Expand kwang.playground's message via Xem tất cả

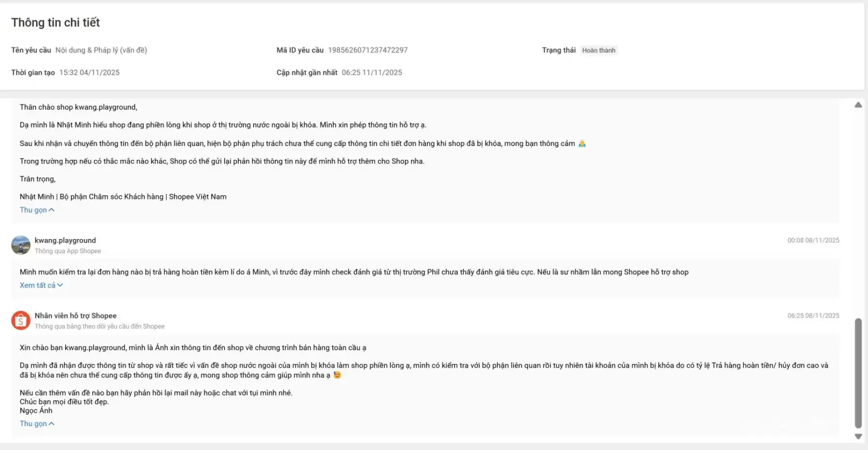click(x=41, y=285)
